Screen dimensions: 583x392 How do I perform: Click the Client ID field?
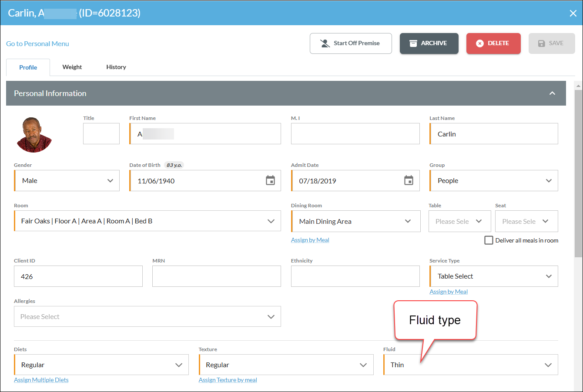click(78, 276)
